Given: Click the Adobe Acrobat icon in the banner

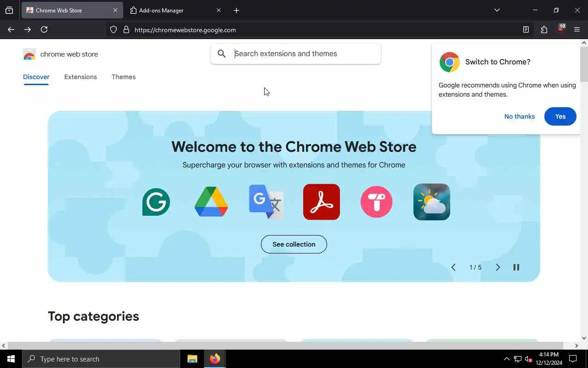Looking at the screenshot, I should coord(322,202).
